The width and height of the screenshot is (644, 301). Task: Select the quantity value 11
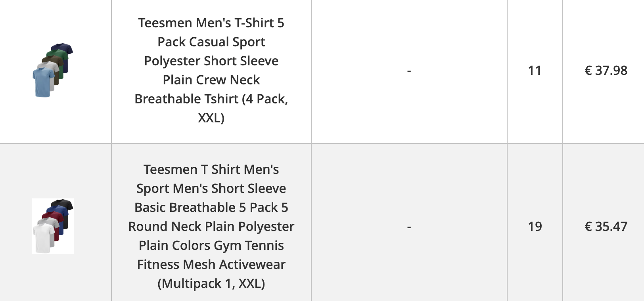pyautogui.click(x=535, y=70)
